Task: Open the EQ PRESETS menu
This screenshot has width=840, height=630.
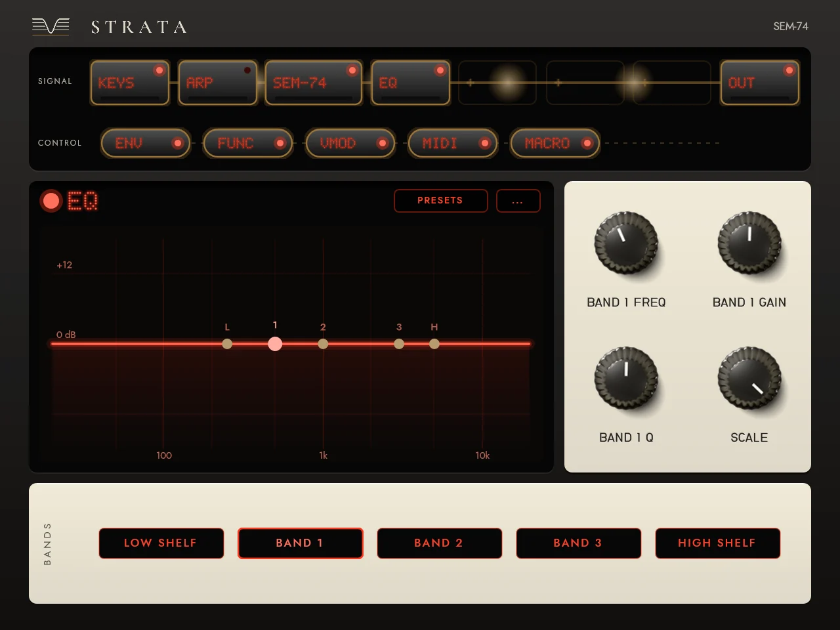Action: [x=441, y=201]
